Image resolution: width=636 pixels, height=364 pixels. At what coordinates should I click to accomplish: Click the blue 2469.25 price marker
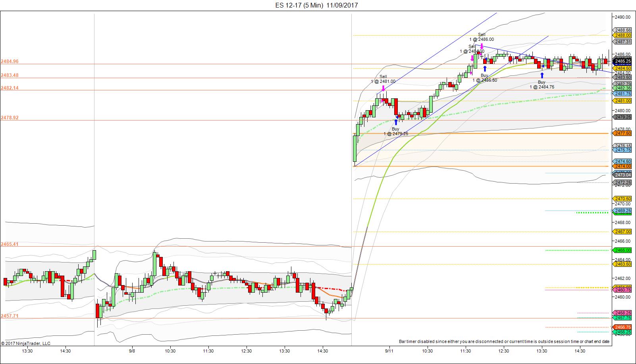(623, 211)
